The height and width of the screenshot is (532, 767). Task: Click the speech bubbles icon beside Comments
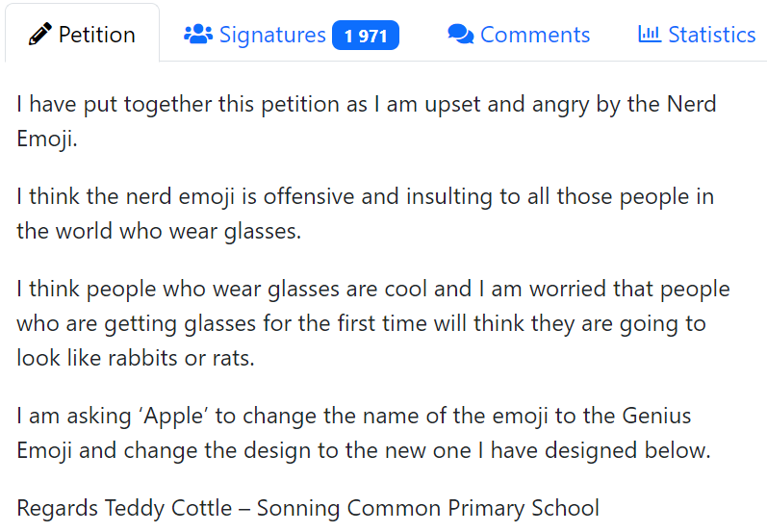pos(460,35)
